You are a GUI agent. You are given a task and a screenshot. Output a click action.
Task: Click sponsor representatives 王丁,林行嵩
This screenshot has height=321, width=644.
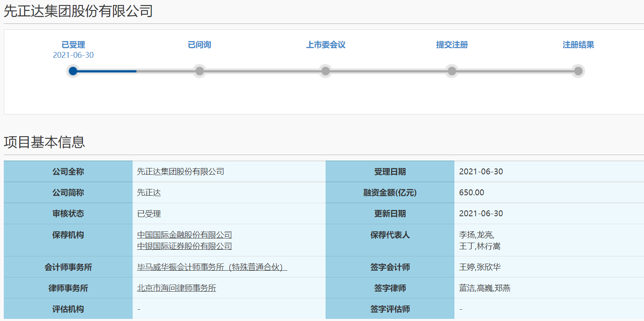[x=480, y=246]
